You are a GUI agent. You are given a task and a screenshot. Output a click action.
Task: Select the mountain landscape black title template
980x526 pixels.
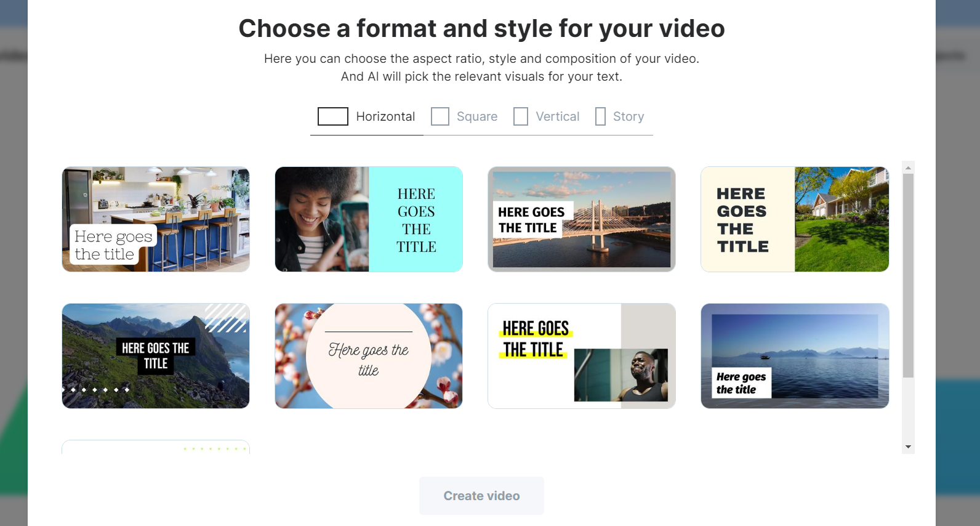click(156, 356)
